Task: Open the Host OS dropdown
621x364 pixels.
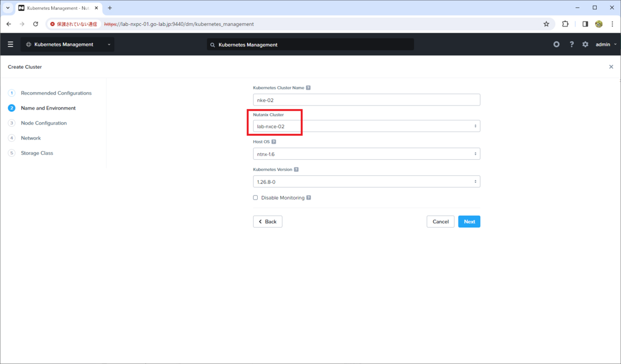Action: tap(366, 154)
